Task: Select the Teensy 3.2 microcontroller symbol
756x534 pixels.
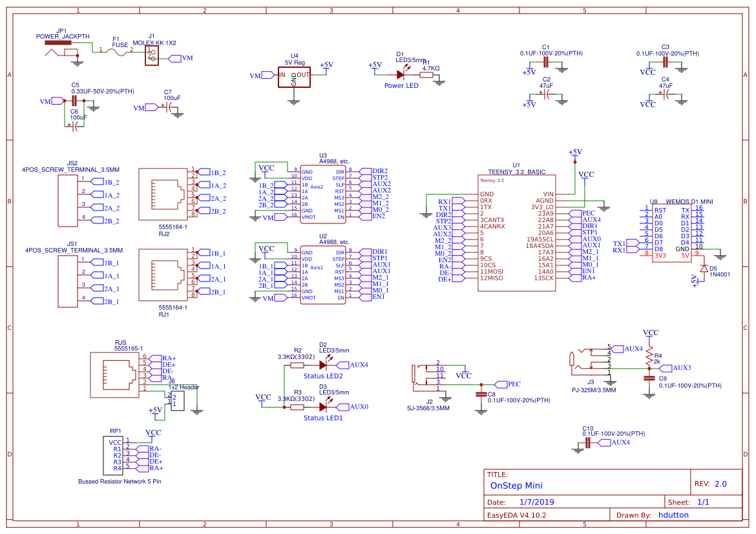Action: [x=517, y=232]
